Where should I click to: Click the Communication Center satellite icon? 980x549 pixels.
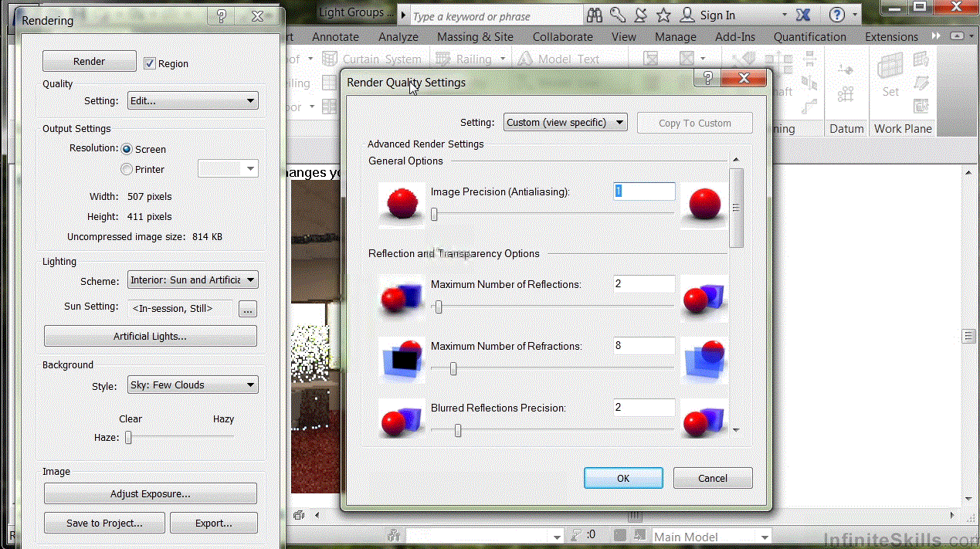pyautogui.click(x=639, y=15)
